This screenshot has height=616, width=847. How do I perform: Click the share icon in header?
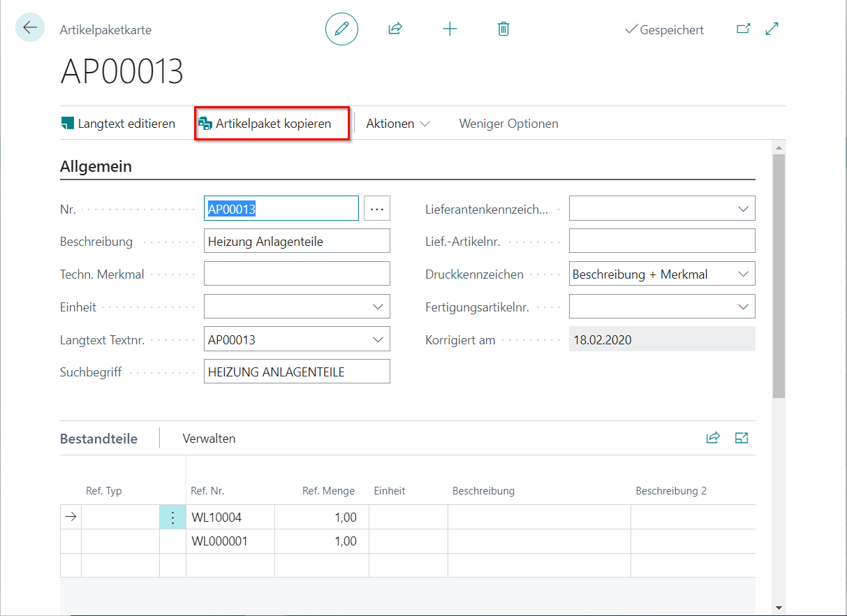pos(395,29)
